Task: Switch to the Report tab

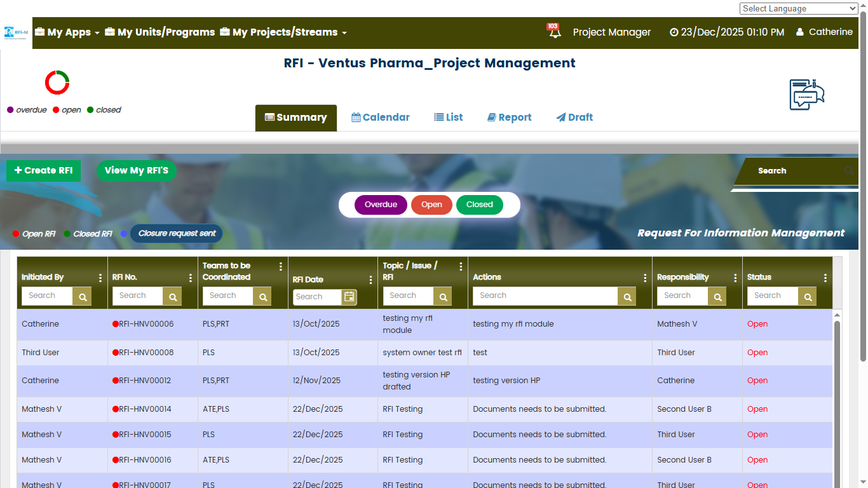Action: point(509,118)
